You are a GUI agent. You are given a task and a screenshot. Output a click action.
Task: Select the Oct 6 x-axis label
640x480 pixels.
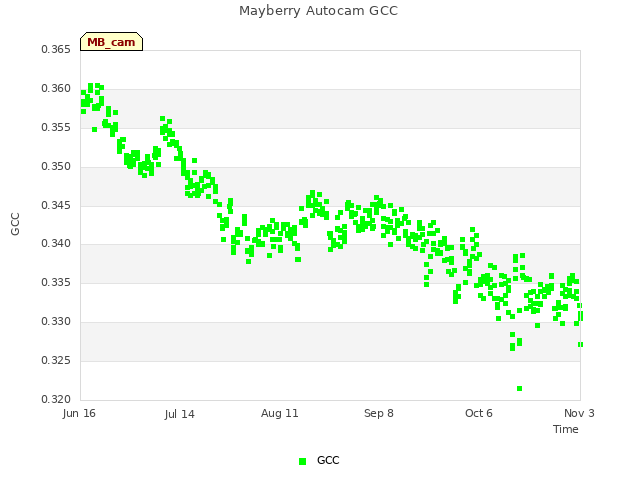479,413
